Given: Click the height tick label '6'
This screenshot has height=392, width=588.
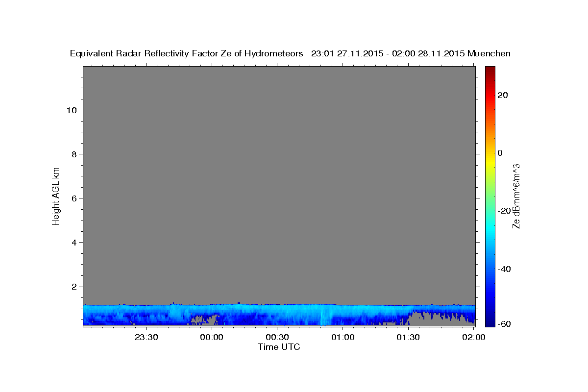Looking at the screenshot, I should coord(73,198).
